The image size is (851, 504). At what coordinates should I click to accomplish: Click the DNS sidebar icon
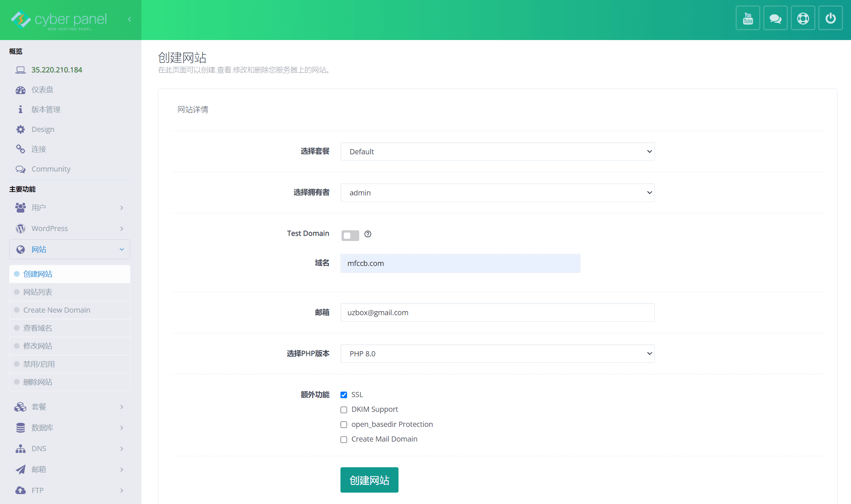click(x=21, y=448)
